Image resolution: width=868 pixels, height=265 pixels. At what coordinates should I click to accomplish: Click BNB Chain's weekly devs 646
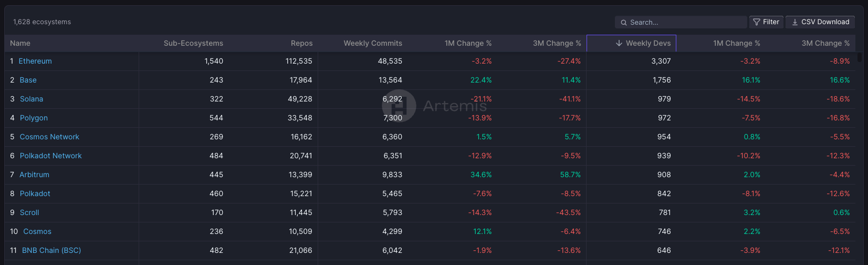pyautogui.click(x=664, y=250)
